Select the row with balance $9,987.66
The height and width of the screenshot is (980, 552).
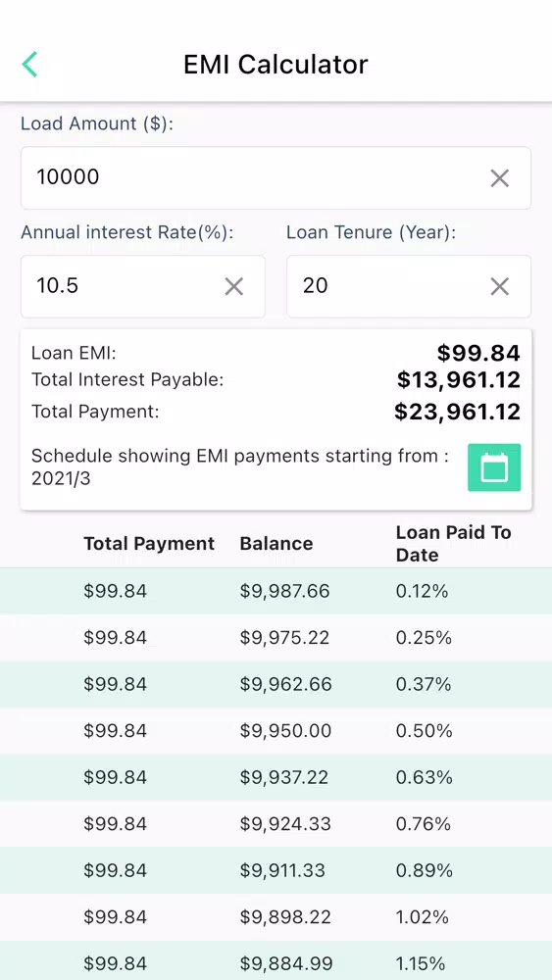pos(276,591)
